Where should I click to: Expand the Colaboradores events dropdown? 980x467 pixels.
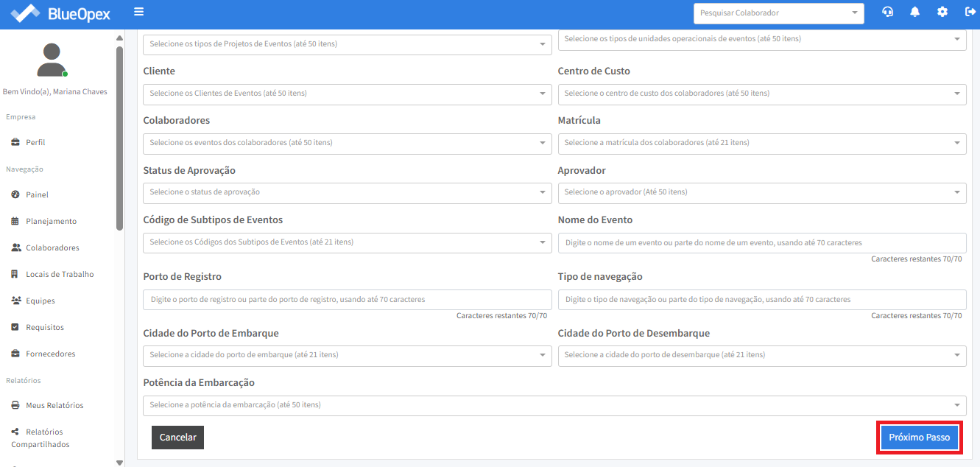pyautogui.click(x=348, y=143)
